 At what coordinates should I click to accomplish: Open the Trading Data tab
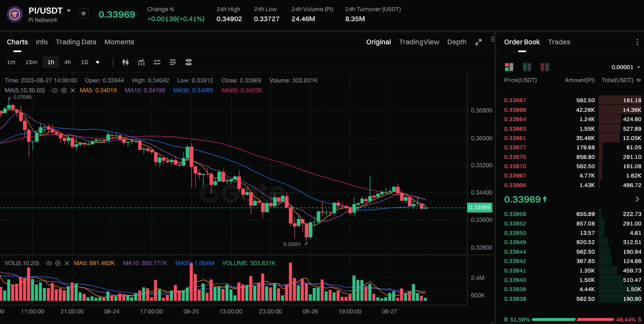coord(76,42)
